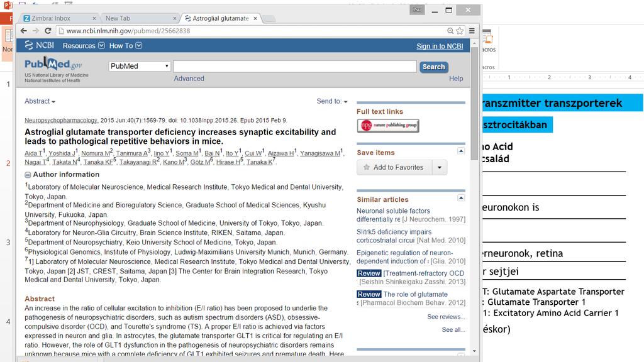This screenshot has width=644, height=362.
Task: Click the Neuropsychopharmacology journal link
Action: pyautogui.click(x=61, y=120)
